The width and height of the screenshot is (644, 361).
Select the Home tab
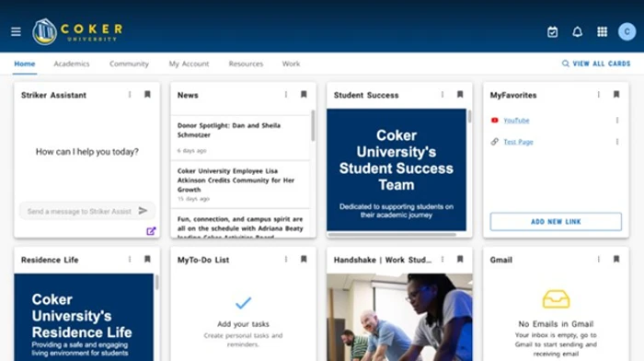(x=25, y=64)
